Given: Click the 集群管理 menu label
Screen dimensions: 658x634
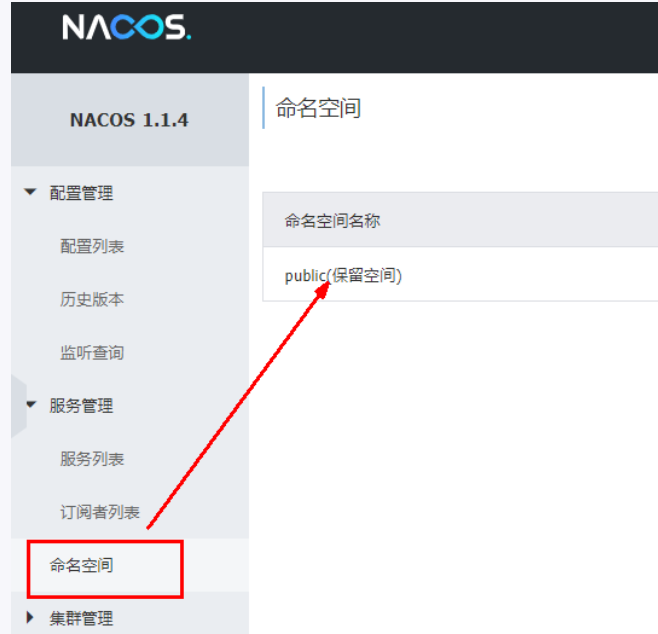Looking at the screenshot, I should pos(81,618).
